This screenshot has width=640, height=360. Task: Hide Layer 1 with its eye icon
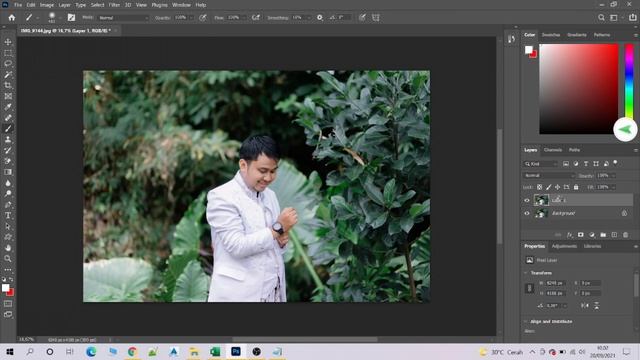click(x=527, y=200)
